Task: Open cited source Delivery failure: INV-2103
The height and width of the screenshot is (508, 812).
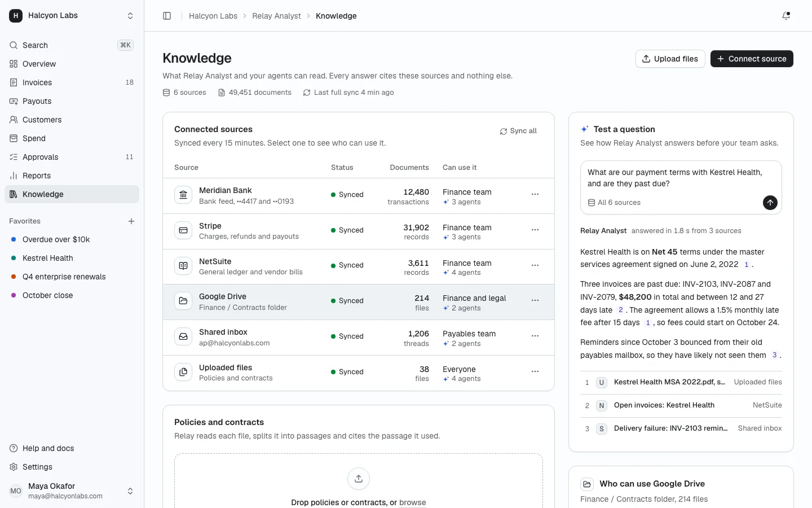Action: click(681, 428)
